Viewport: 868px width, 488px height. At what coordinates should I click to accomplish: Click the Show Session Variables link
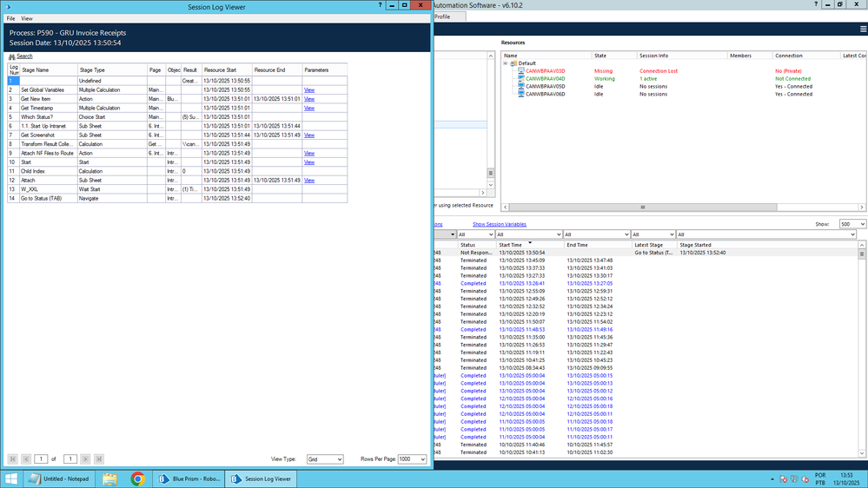point(500,224)
